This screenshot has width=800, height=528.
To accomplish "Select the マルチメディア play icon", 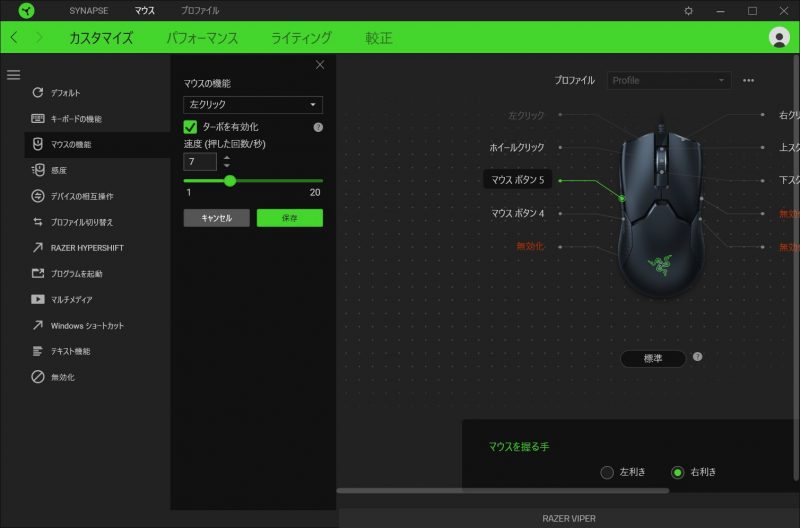I will click(x=38, y=299).
